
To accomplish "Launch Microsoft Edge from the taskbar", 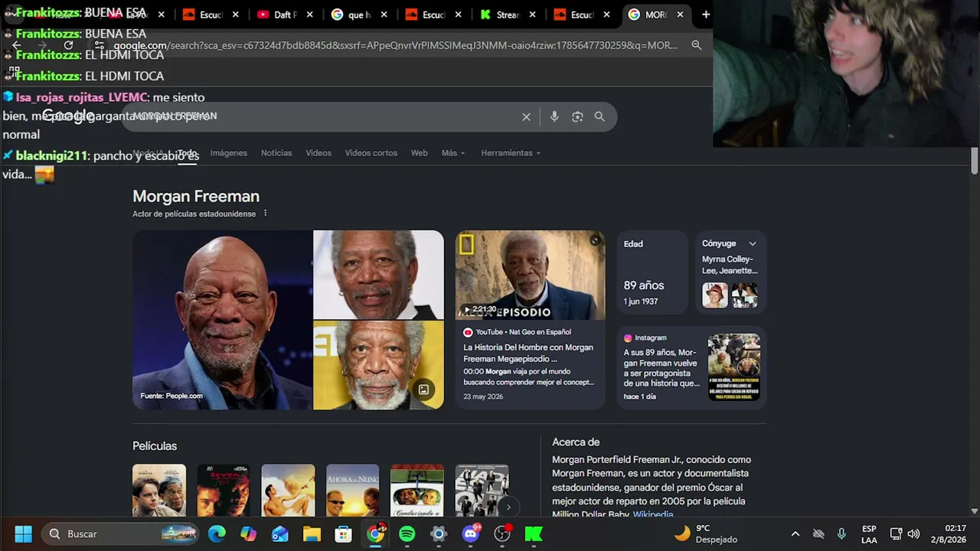I will 217,533.
